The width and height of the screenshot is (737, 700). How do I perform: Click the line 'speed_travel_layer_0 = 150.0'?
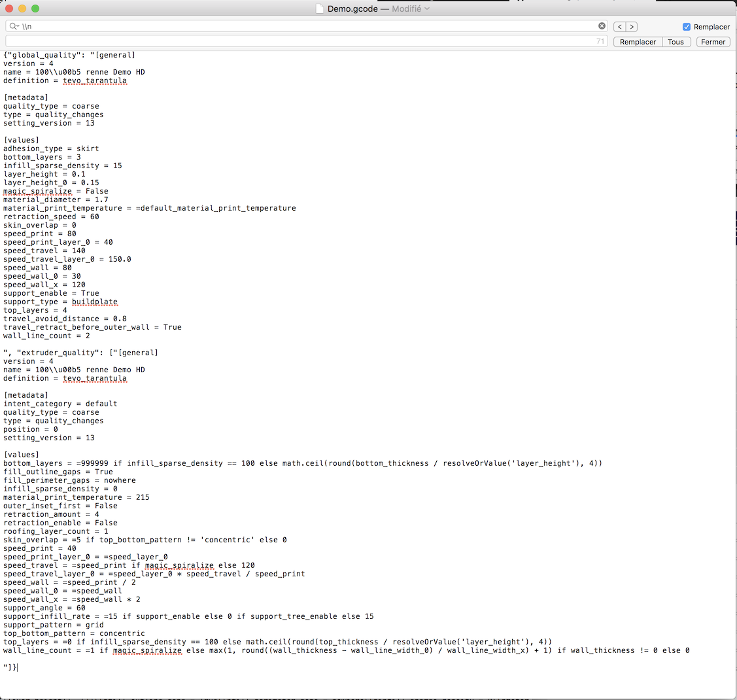click(67, 259)
